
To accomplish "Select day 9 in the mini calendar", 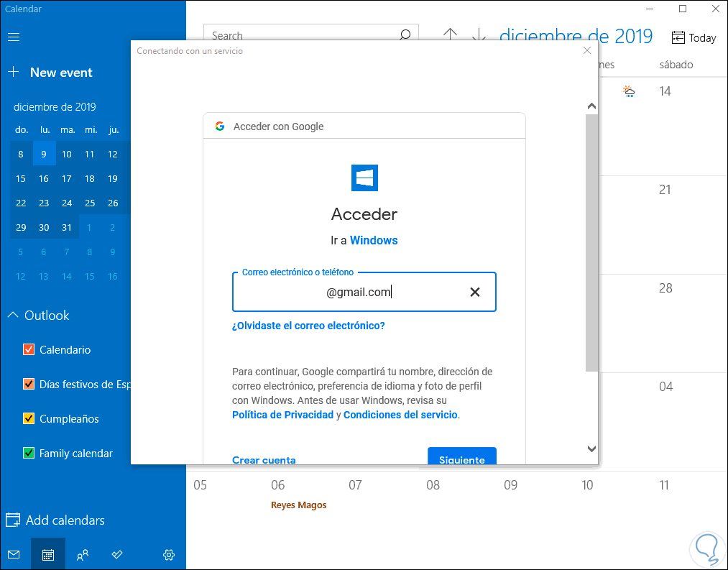I will 44,154.
